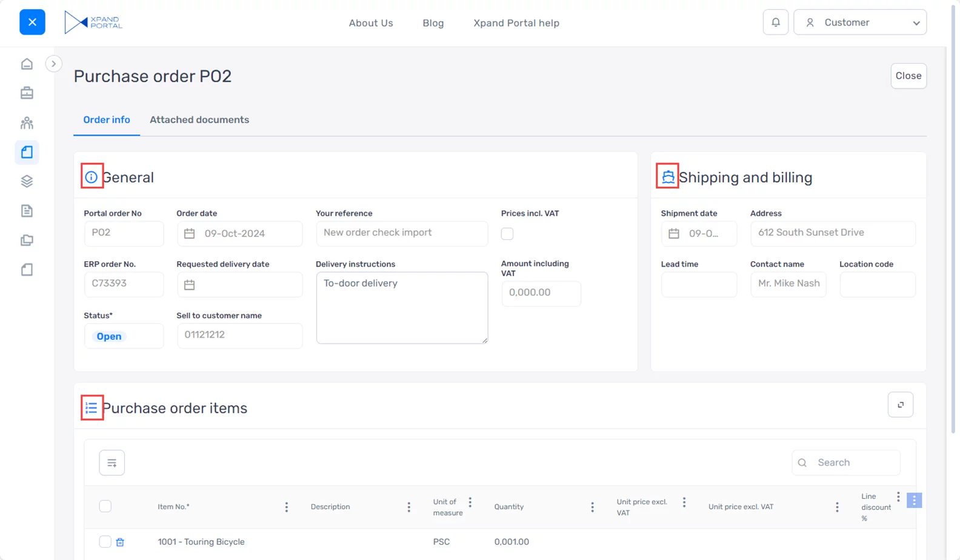The width and height of the screenshot is (960, 560).
Task: Open the layers stack sidebar icon
Action: click(27, 181)
